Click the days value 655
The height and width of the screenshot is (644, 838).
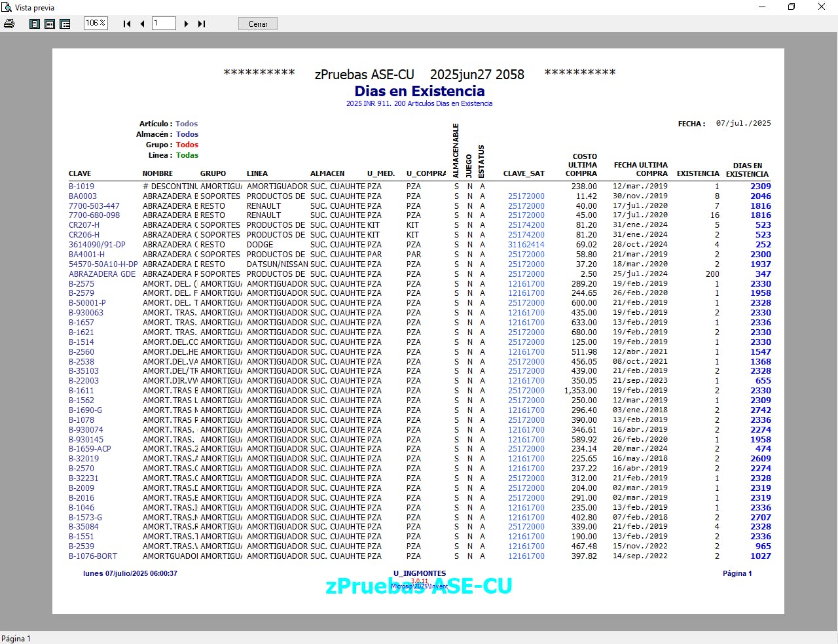click(763, 380)
